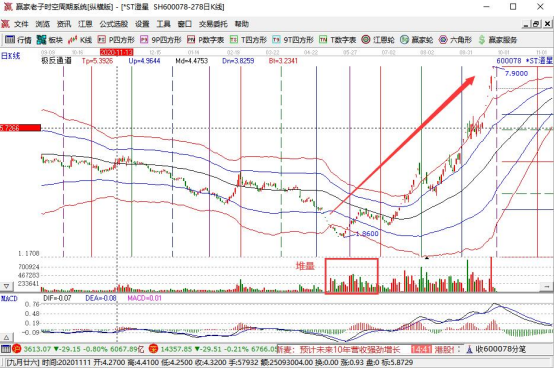Open the 帮助 menu
The height and width of the screenshot is (369, 554).
coord(242,24)
